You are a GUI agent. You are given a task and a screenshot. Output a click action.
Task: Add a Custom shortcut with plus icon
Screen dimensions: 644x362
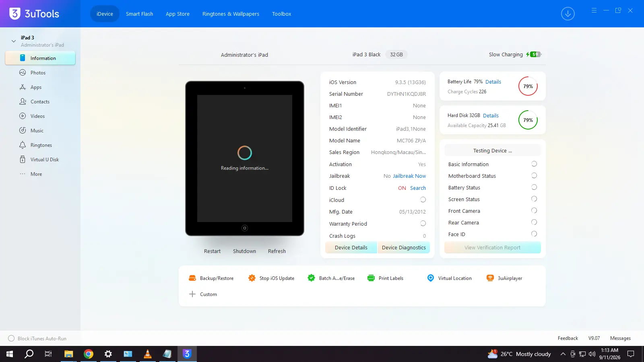pyautogui.click(x=203, y=294)
